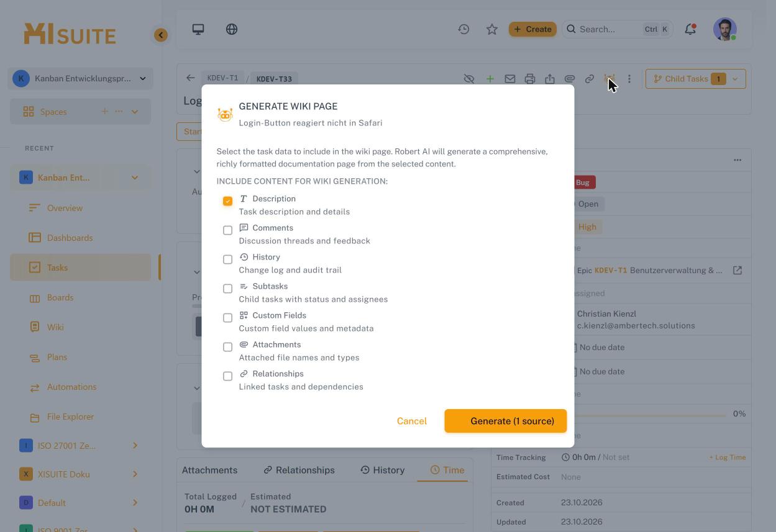Collapse sidebar with orange arrow button

161,35
